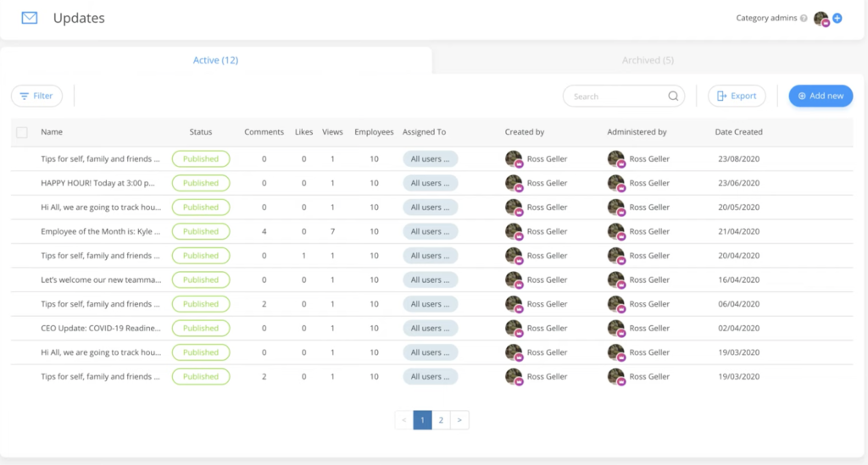Image resolution: width=868 pixels, height=465 pixels.
Task: Click Created by avatar on Employee of the Month row
Action: 513,231
